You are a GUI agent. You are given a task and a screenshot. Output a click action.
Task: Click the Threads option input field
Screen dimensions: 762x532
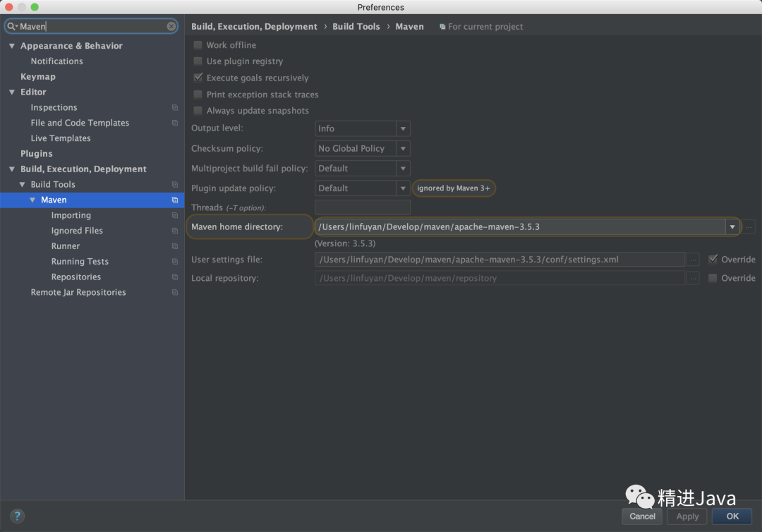click(362, 207)
